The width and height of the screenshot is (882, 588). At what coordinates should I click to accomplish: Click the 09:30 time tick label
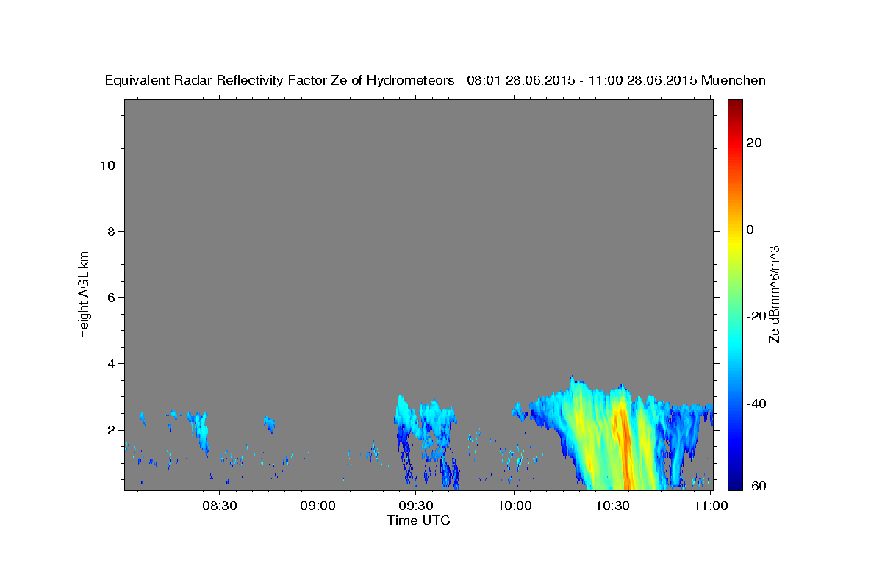click(416, 506)
